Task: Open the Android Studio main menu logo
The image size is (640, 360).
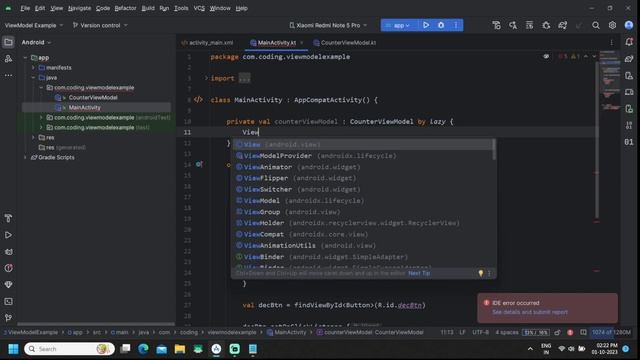Action: point(8,8)
